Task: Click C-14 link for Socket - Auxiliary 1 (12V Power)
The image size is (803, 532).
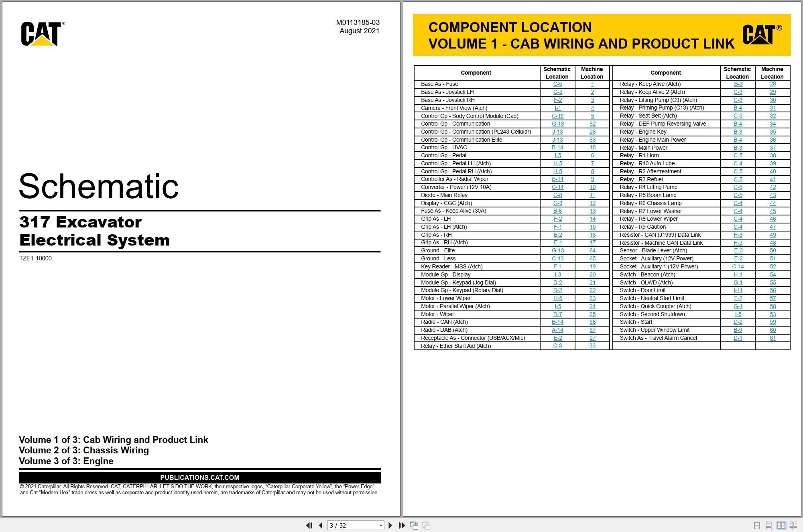Action: 738,267
